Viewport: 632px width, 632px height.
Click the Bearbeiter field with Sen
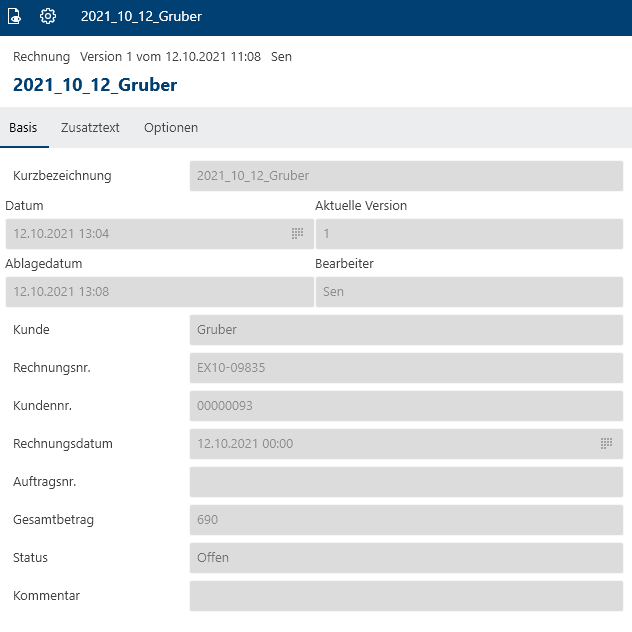[x=470, y=292]
